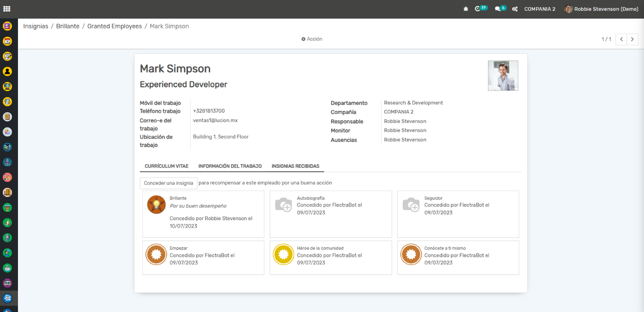Open Robbie Stevenson (Demo) user menu

[x=601, y=9]
